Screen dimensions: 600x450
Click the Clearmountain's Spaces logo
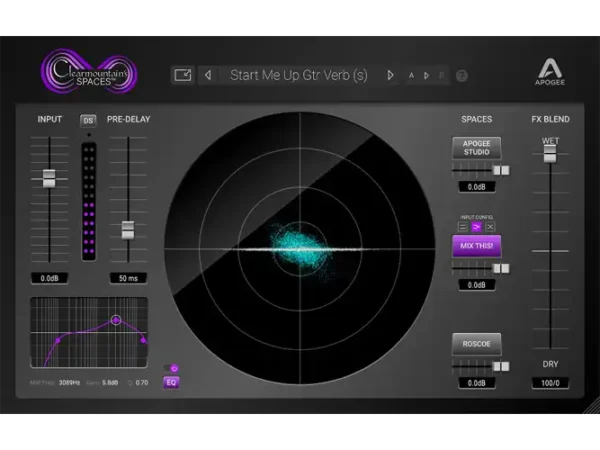pyautogui.click(x=89, y=72)
